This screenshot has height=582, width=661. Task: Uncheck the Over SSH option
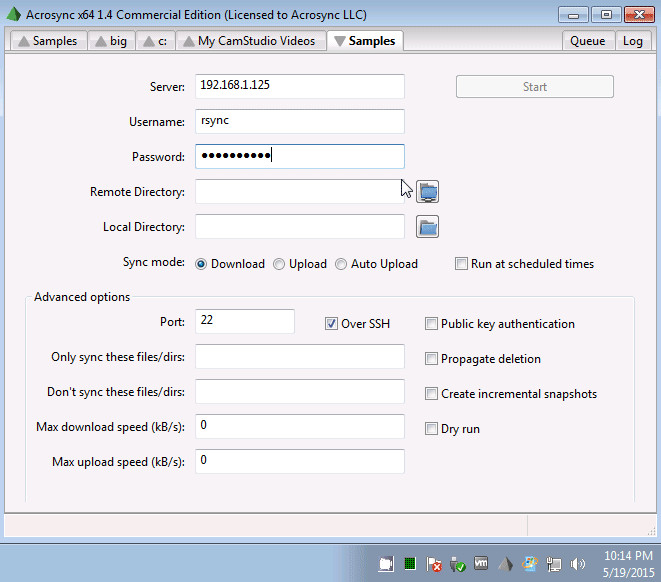[357, 324]
